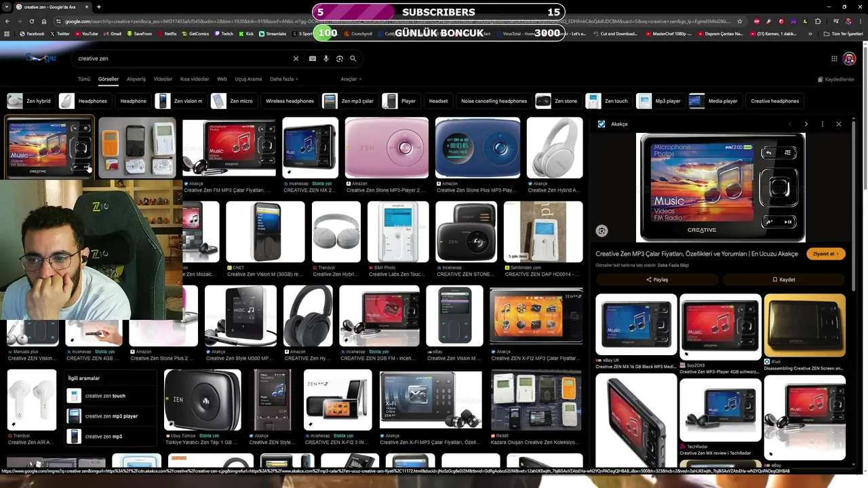Click the Kaydet save button
This screenshot has height=488, width=868.
(x=784, y=279)
